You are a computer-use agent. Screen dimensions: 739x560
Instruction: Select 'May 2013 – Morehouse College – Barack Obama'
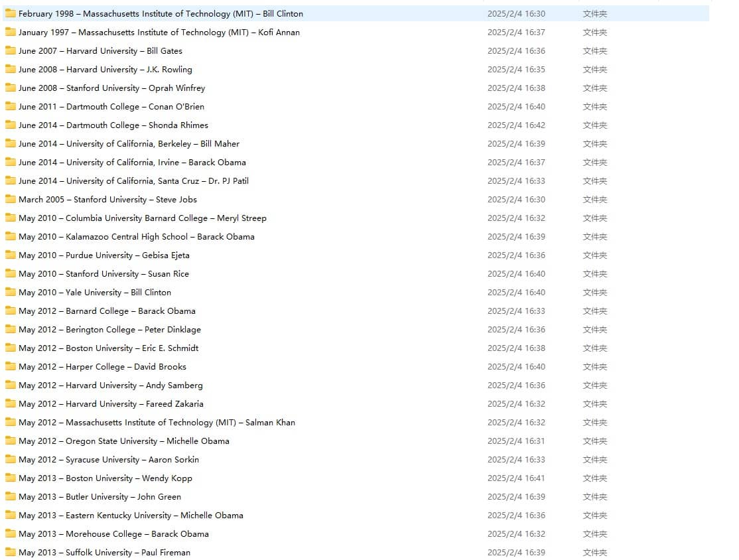click(113, 534)
